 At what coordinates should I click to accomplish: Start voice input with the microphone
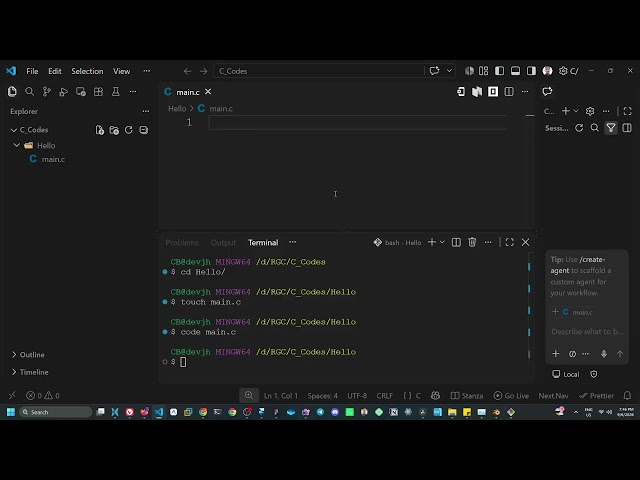(604, 354)
